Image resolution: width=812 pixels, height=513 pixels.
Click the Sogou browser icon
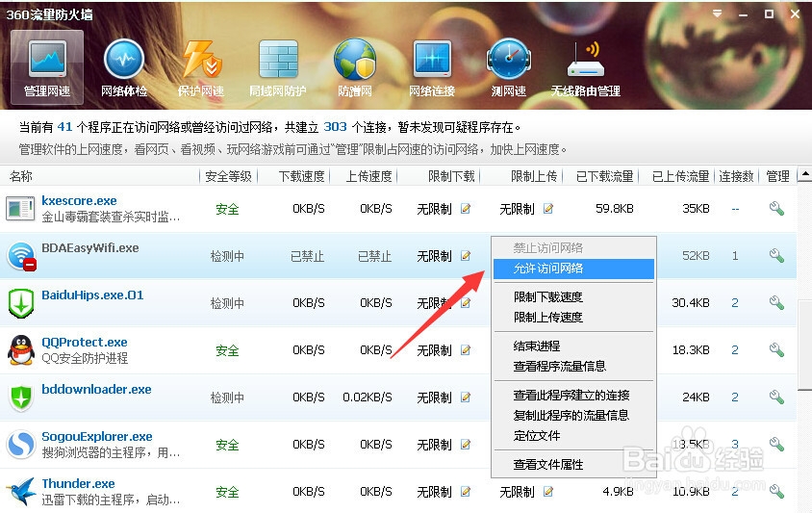pos(21,444)
